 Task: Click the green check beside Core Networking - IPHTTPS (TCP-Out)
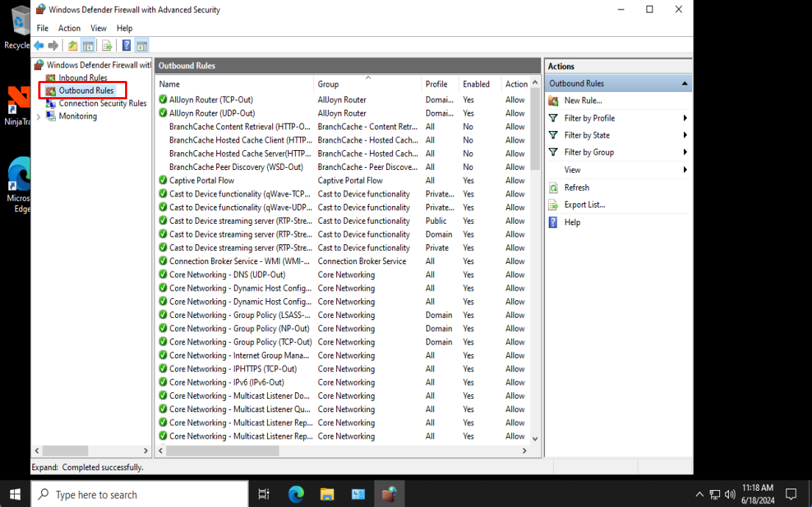(x=163, y=369)
